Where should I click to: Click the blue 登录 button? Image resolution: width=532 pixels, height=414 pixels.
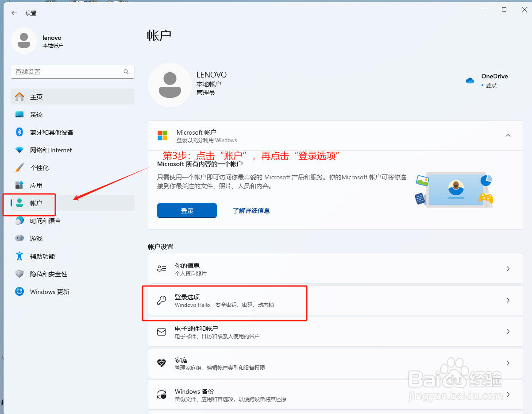186,210
